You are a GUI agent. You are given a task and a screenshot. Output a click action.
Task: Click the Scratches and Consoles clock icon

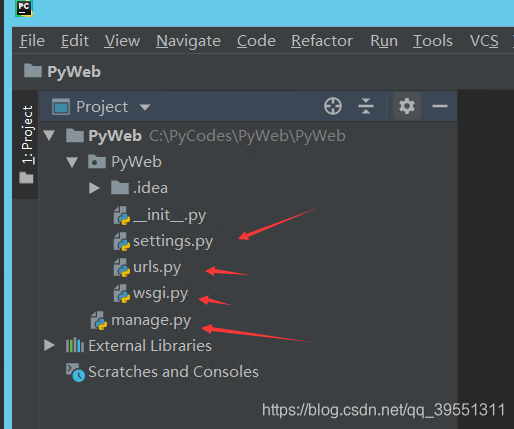(x=75, y=373)
